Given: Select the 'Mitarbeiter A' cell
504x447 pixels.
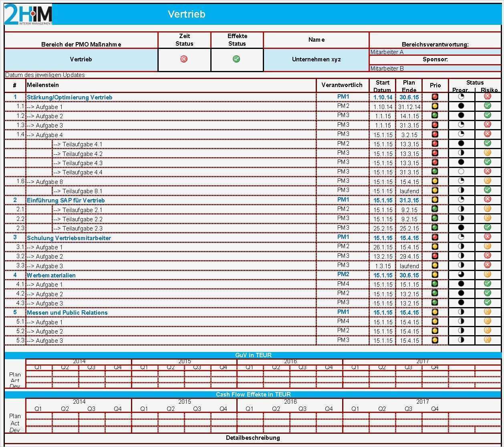Looking at the screenshot, I should point(435,52).
